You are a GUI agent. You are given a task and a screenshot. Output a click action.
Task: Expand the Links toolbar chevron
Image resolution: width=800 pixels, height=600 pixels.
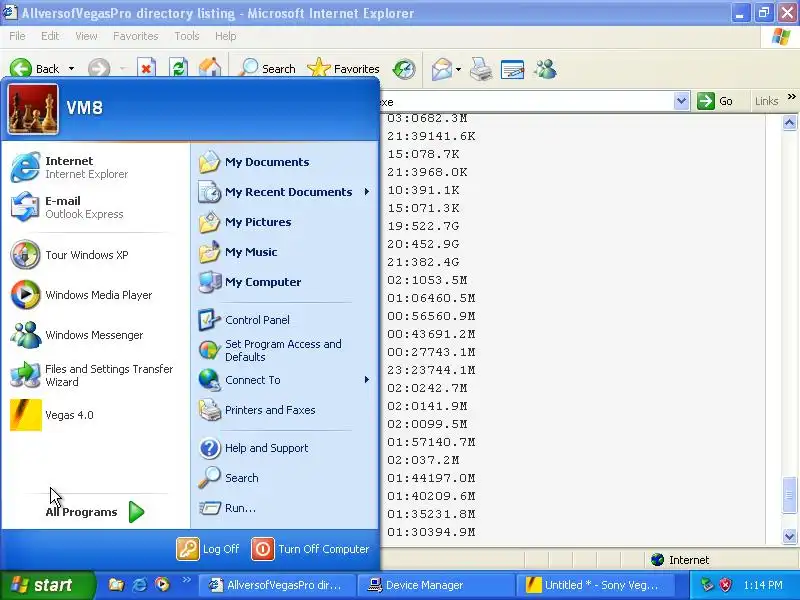tap(792, 97)
